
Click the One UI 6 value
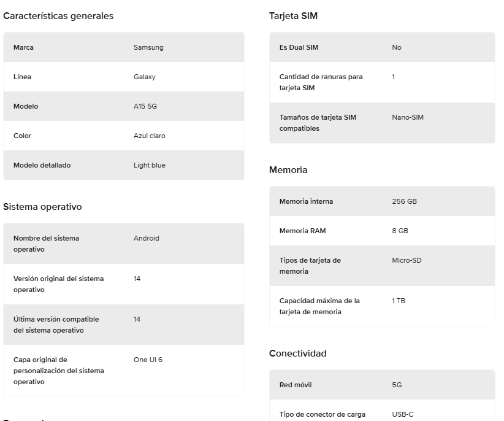click(x=148, y=360)
